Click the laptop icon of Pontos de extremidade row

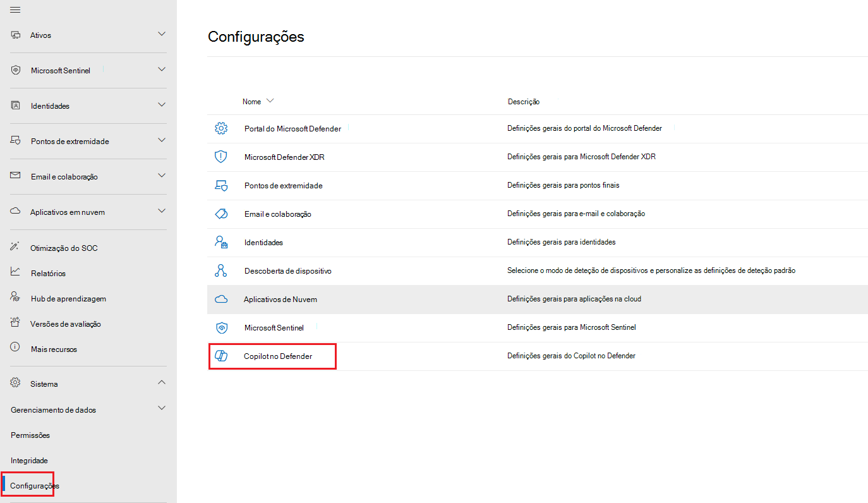[x=221, y=185]
